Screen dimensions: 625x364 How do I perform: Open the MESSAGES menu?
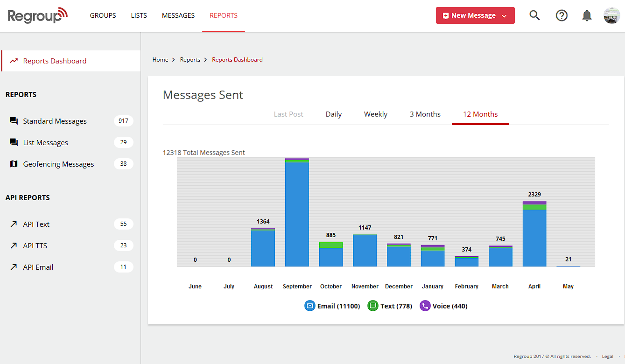coord(178,15)
